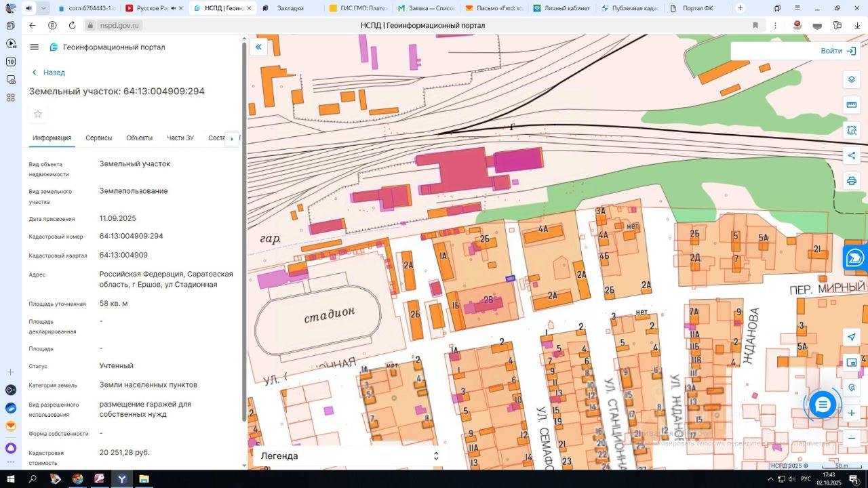Zoom in the map with plus button
This screenshot has height=488, width=868.
point(852,413)
